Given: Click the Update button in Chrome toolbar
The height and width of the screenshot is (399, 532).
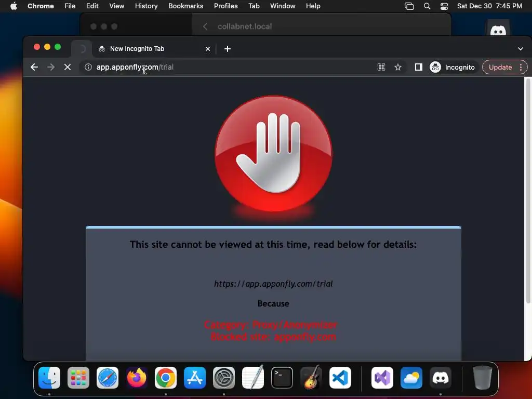Looking at the screenshot, I should click(500, 67).
